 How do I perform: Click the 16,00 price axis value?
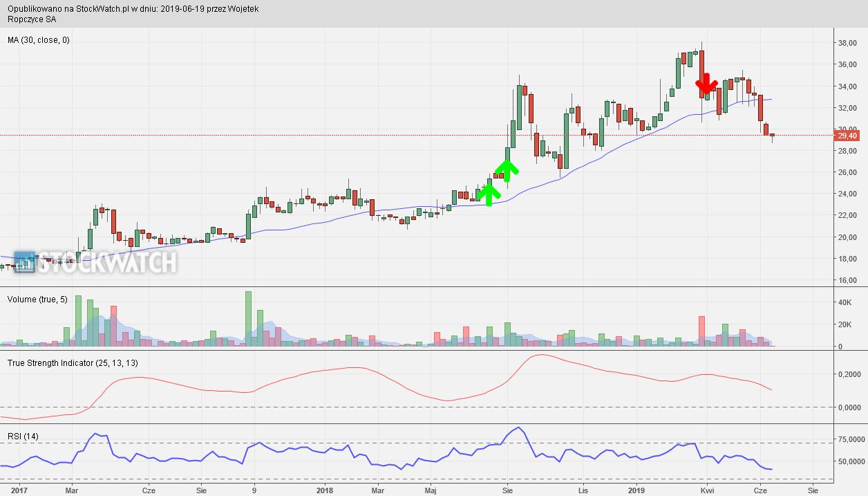pos(847,280)
